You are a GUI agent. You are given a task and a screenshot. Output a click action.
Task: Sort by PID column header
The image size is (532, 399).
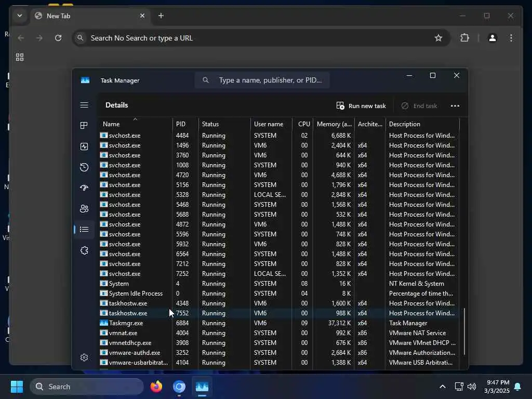click(185, 124)
